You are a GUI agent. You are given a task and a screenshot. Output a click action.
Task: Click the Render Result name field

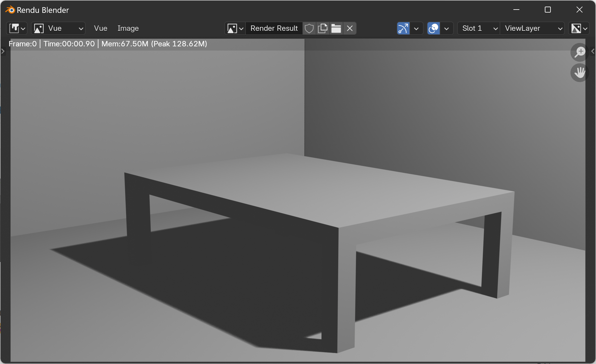(x=274, y=28)
